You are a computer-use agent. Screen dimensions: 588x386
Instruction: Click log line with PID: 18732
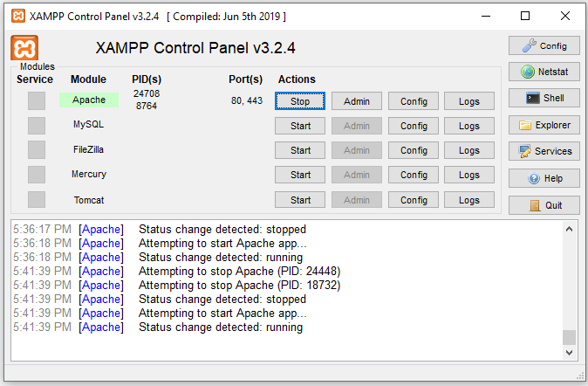176,285
